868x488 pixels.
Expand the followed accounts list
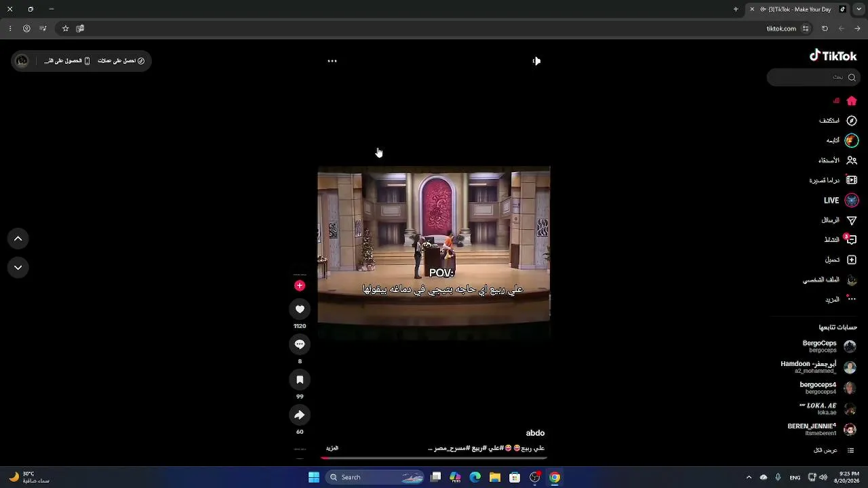(833, 451)
